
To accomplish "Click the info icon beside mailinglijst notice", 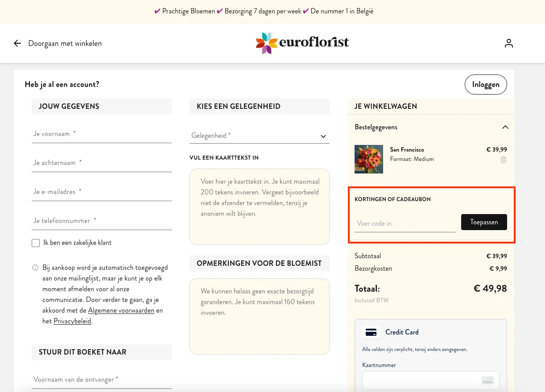I will [x=35, y=268].
